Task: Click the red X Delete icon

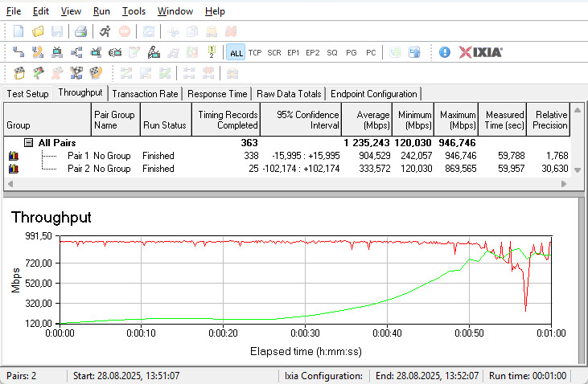Action: pyautogui.click(x=231, y=31)
